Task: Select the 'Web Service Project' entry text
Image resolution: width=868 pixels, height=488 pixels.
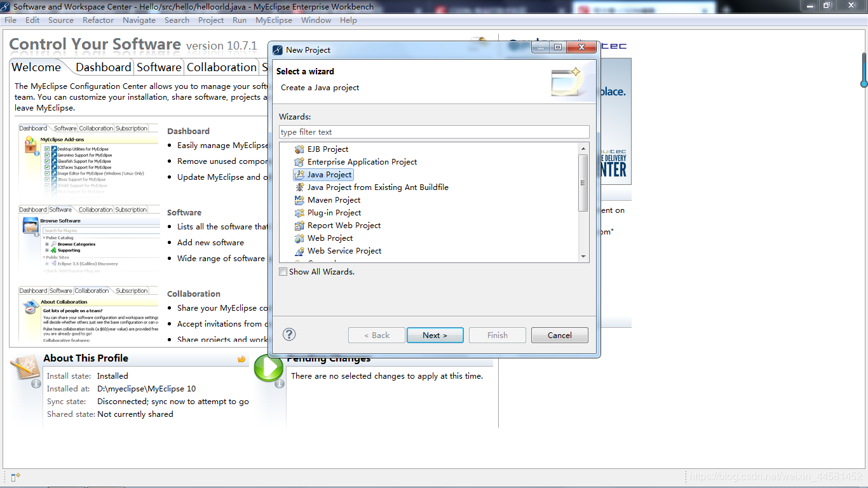Action: pos(344,251)
